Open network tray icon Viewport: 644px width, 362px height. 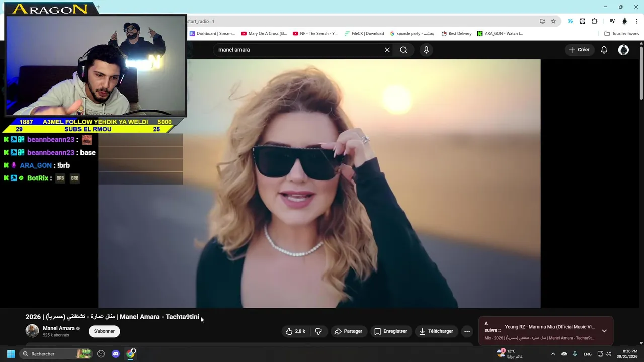(600, 354)
